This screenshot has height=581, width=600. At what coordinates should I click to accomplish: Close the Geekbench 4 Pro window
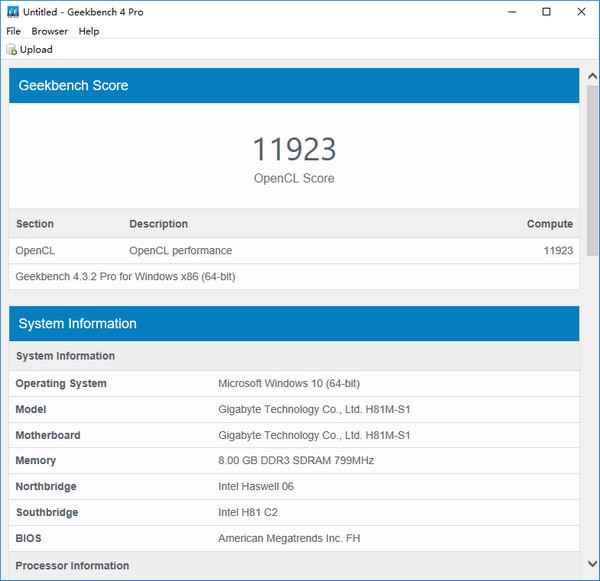pyautogui.click(x=581, y=12)
